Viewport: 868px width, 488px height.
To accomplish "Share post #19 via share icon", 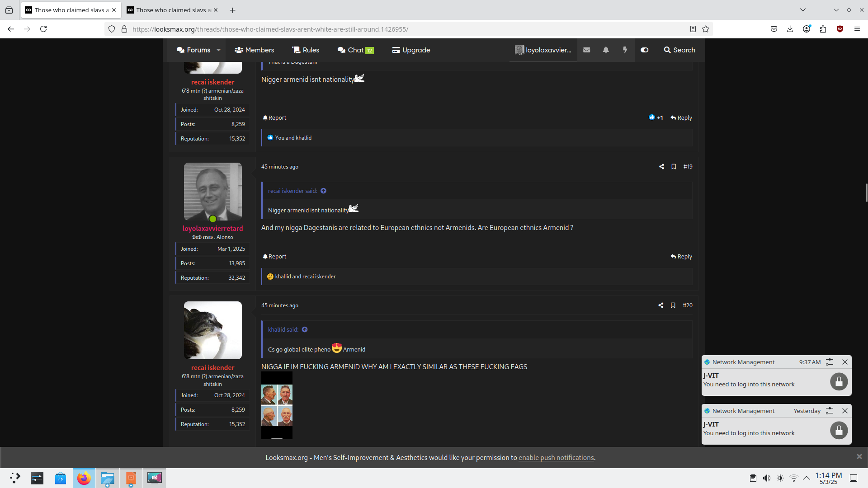I will 661,167.
